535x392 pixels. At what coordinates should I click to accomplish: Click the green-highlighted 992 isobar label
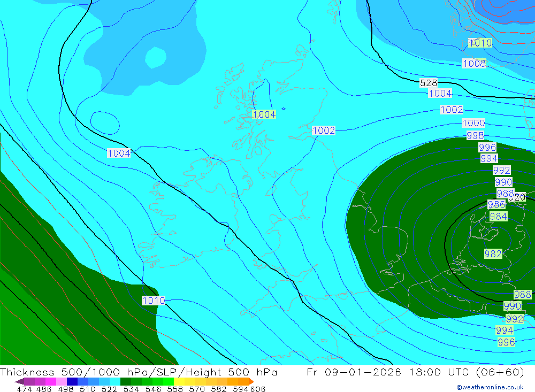click(x=515, y=319)
